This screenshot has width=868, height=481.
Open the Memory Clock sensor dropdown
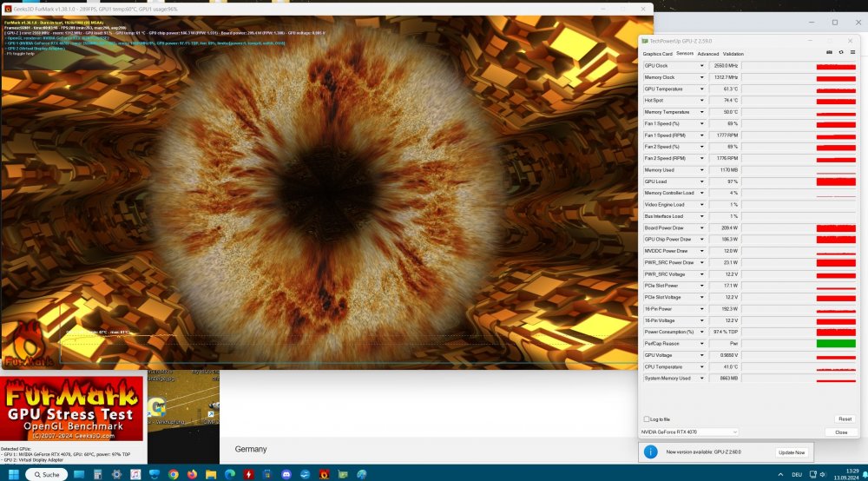click(x=702, y=77)
